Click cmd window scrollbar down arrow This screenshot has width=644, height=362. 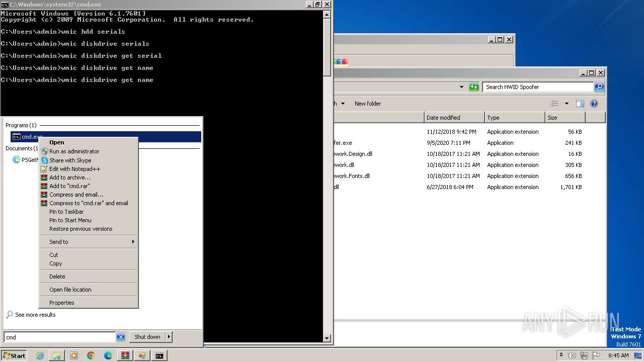pyautogui.click(x=327, y=338)
